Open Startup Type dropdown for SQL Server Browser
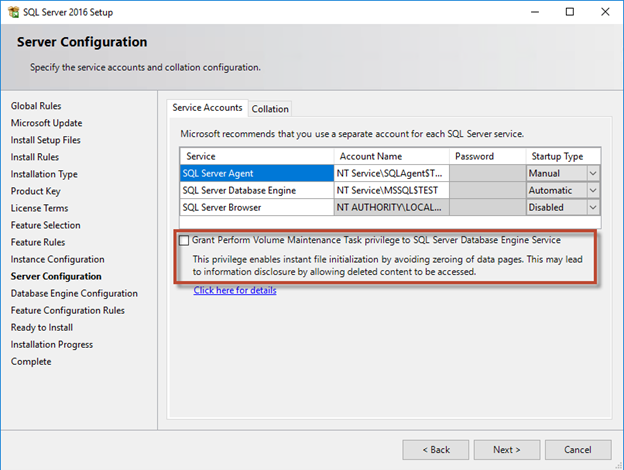This screenshot has height=470, width=624. [x=593, y=207]
